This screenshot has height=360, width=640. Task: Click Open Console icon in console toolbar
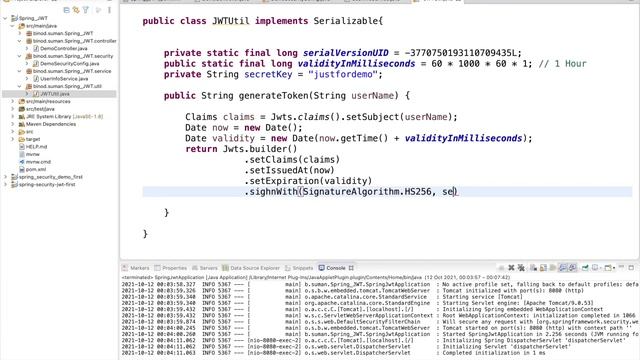[x=608, y=268]
